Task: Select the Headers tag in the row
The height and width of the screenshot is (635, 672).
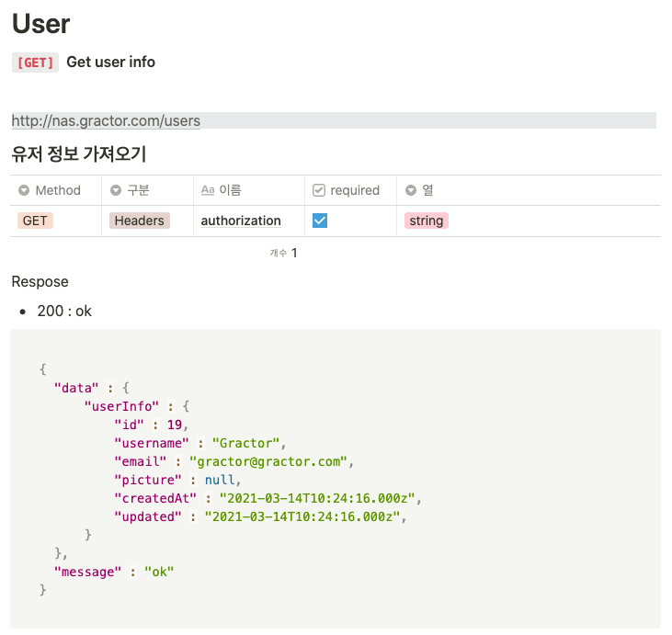Action: (x=140, y=221)
